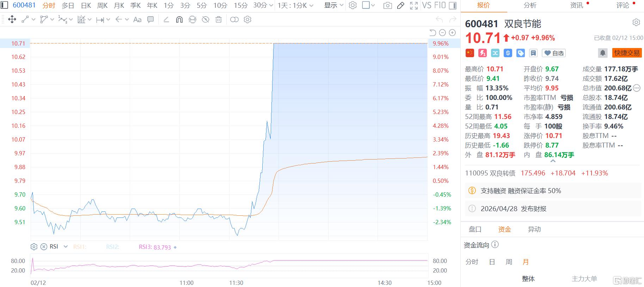Select the text annotation tool (Aa)

tap(137, 20)
